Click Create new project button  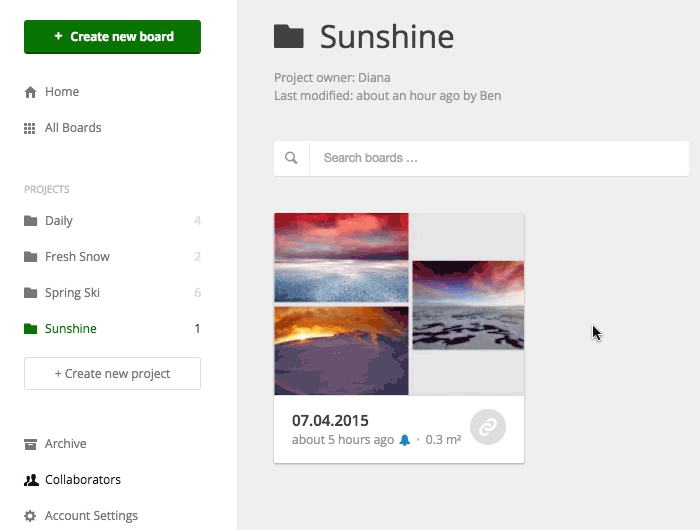pyautogui.click(x=112, y=373)
